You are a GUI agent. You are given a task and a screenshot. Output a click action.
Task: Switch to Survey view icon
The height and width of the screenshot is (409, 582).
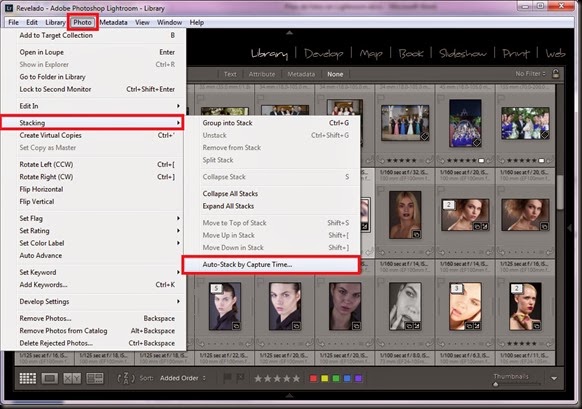[x=95, y=378]
